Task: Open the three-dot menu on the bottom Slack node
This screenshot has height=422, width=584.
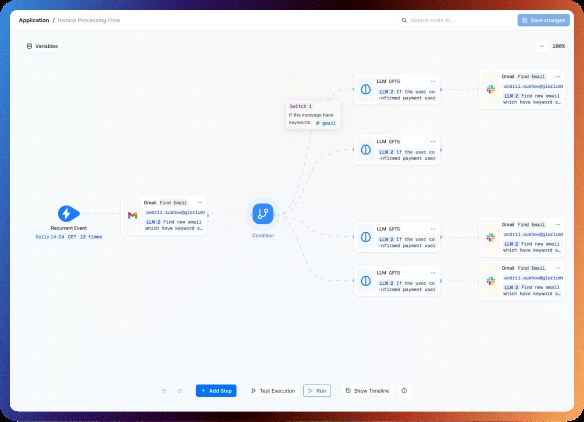Action: coord(558,268)
